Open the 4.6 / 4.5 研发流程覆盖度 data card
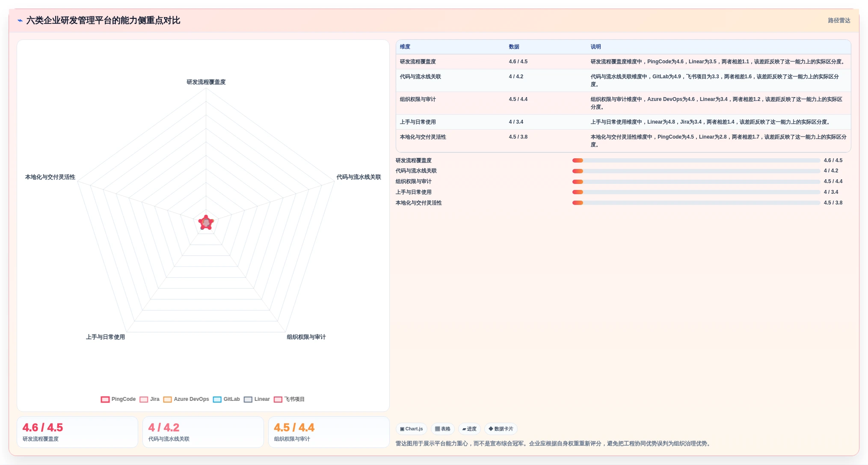The image size is (868, 465). 77,432
